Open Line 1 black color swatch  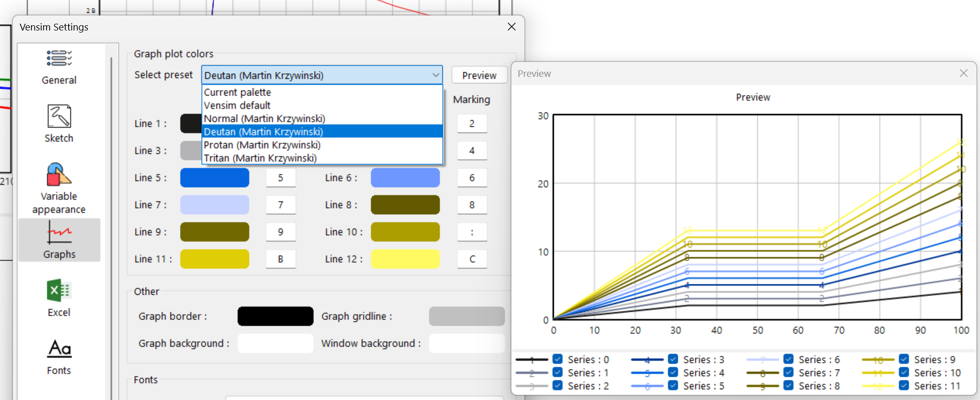pyautogui.click(x=191, y=123)
